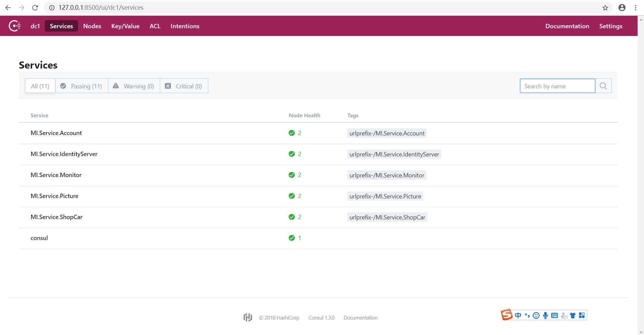Click the search magnifier button
This screenshot has height=335, width=644.
tap(603, 86)
